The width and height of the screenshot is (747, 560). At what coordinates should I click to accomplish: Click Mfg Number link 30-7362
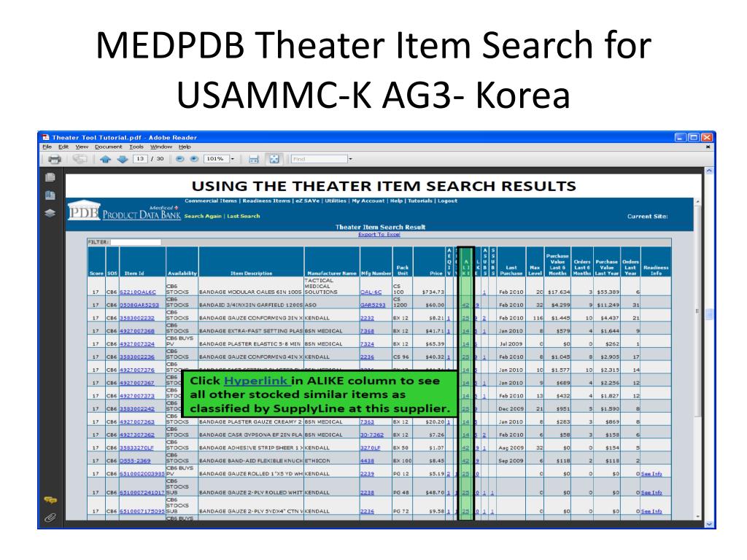[371, 435]
